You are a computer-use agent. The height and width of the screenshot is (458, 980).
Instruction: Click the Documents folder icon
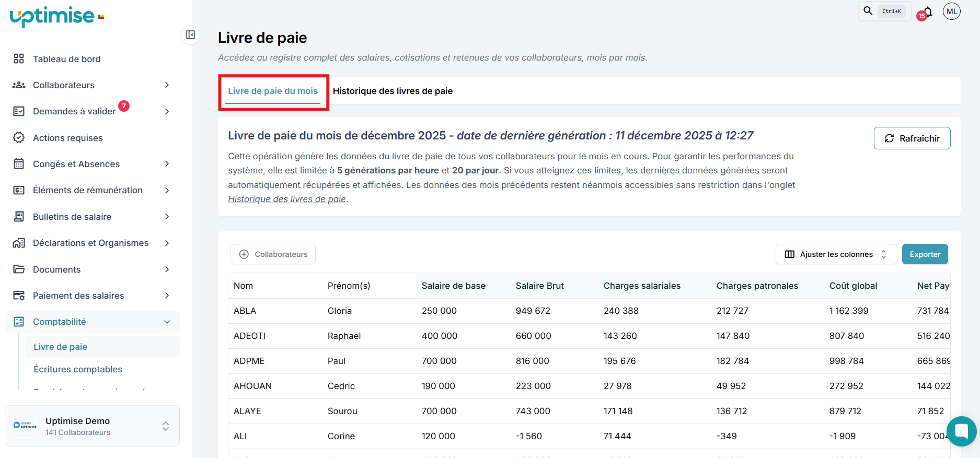click(x=19, y=269)
